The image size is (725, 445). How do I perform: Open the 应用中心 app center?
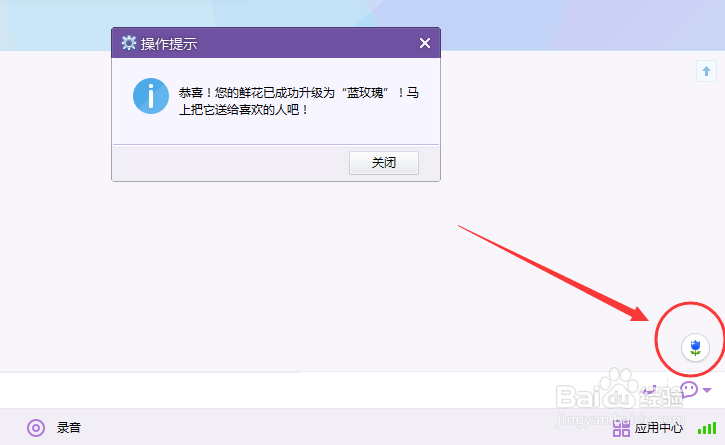coord(647,428)
